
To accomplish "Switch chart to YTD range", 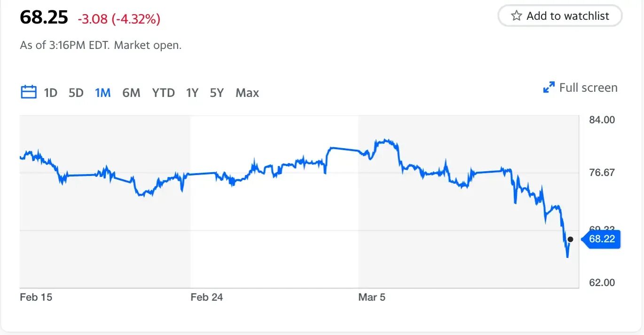I will tap(163, 93).
